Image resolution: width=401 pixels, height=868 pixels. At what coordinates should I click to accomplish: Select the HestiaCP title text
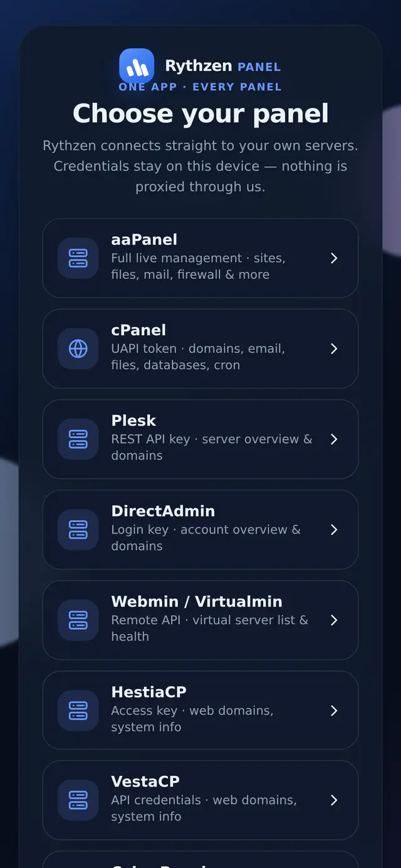(x=148, y=692)
